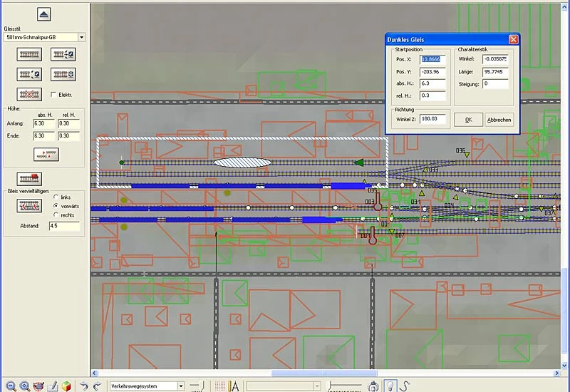This screenshot has height=392, width=570.
Task: Click the Pos. X input field
Action: 432,59
